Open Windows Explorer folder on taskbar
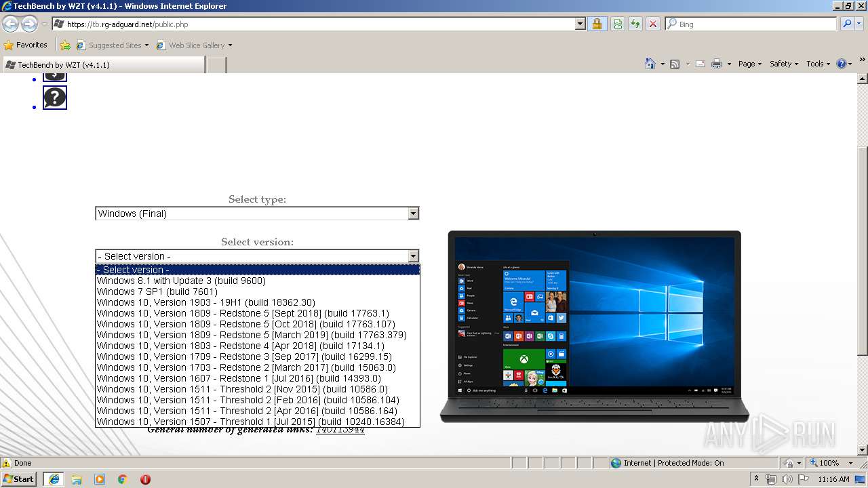The height and width of the screenshot is (488, 868). 77,479
